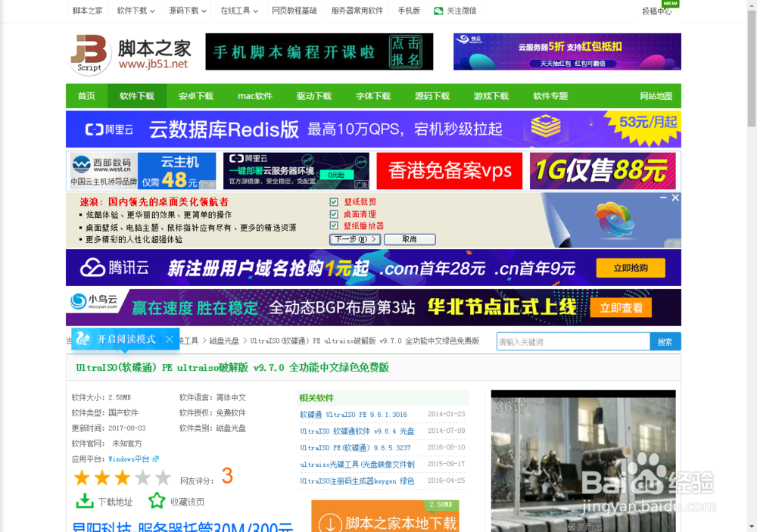Viewport: 757px width, 532px height.
Task: Click the UltraISO page title heading
Action: 232,368
